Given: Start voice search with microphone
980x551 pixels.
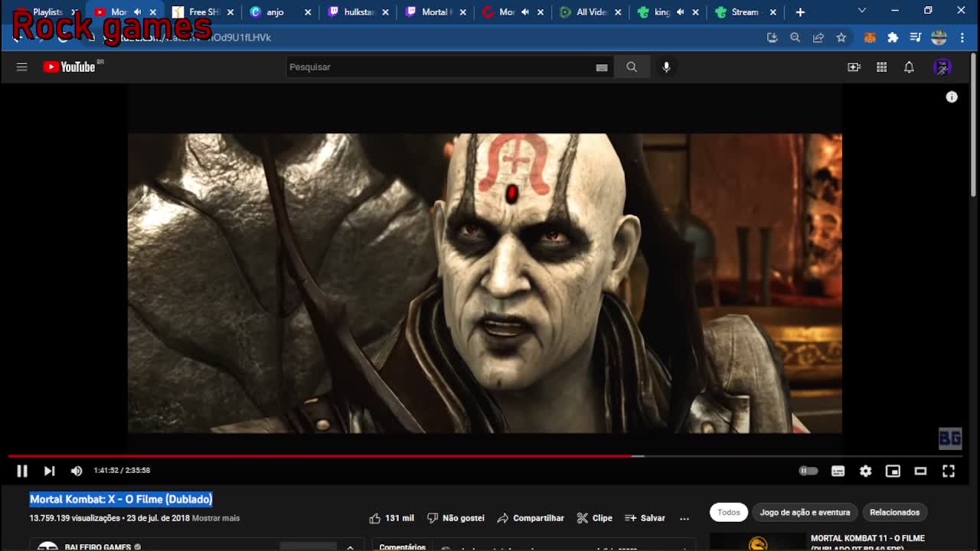Looking at the screenshot, I should coord(666,67).
